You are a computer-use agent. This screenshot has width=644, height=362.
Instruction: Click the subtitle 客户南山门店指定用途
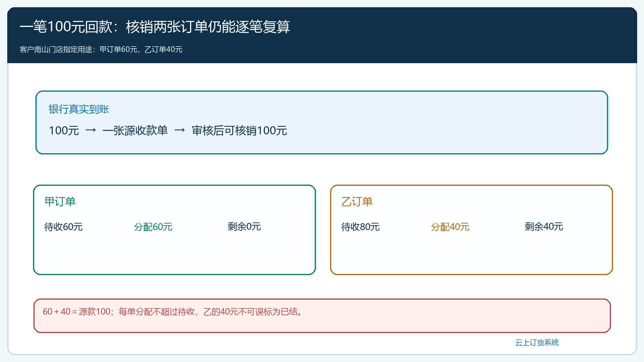click(101, 49)
